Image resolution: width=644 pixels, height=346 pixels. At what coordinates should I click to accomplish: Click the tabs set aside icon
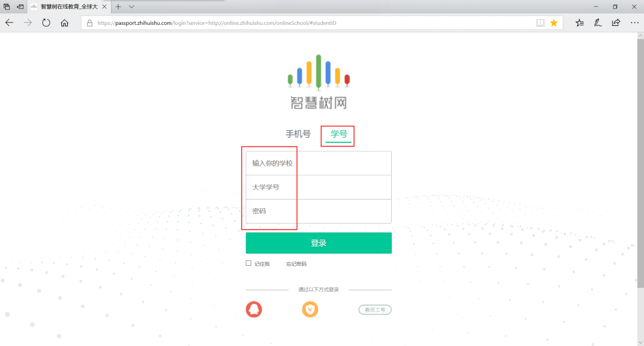pos(7,7)
